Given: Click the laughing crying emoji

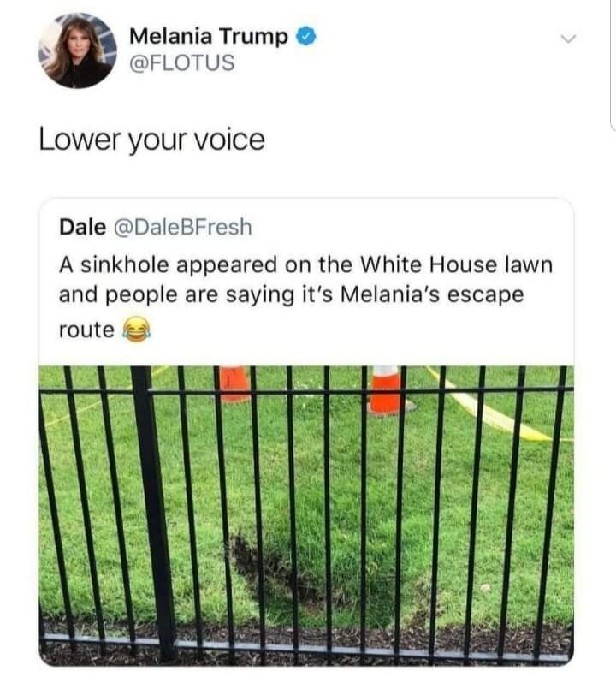Looking at the screenshot, I should point(137,330).
